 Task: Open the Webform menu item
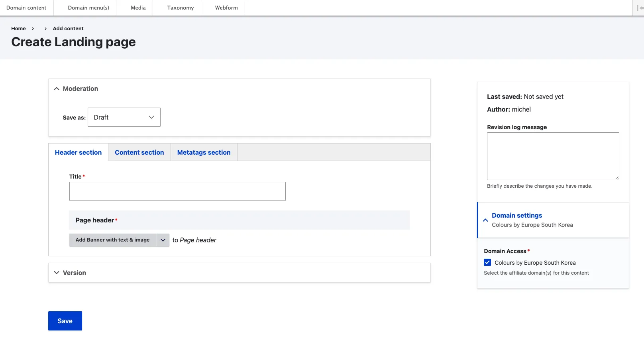pos(226,8)
